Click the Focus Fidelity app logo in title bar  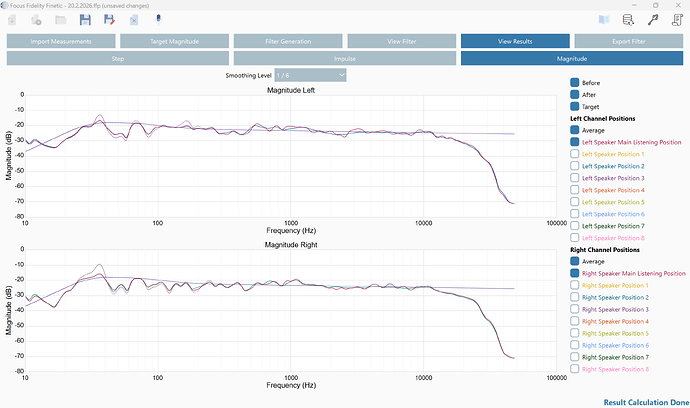pyautogui.click(x=4, y=5)
